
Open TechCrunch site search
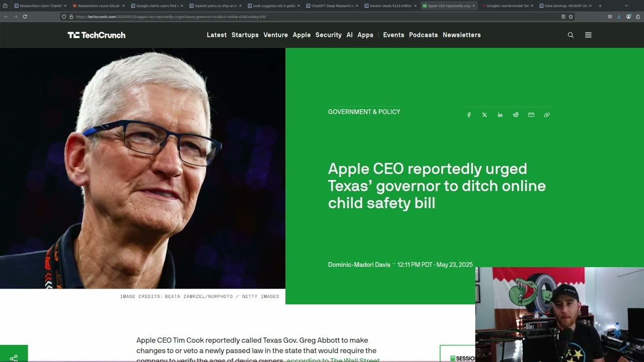point(571,35)
